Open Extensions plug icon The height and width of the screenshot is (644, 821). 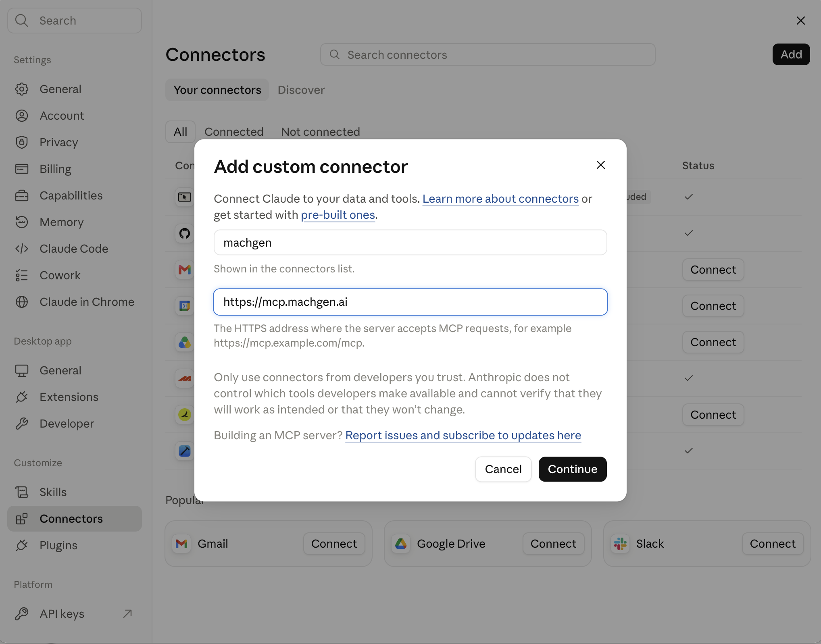22,397
